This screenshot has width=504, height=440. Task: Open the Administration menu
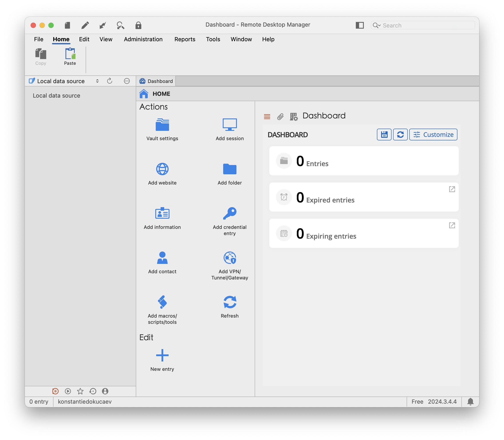click(x=143, y=39)
